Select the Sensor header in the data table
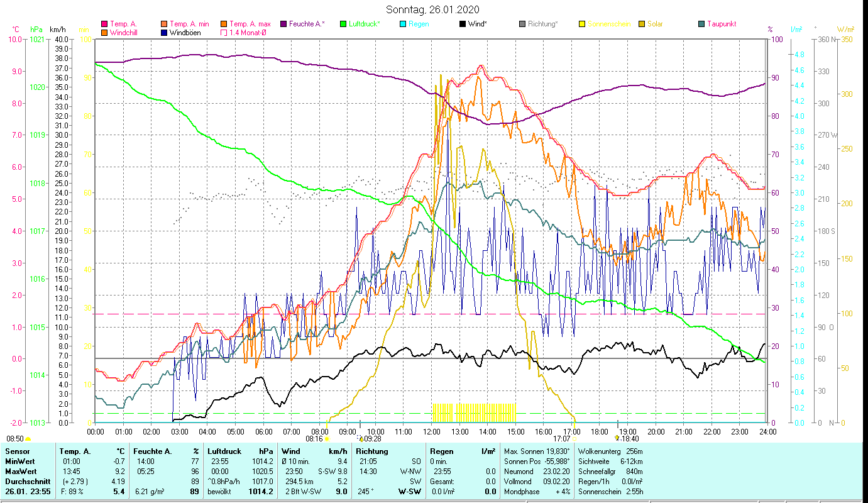Viewport: 868px width, 503px height. click(17, 451)
